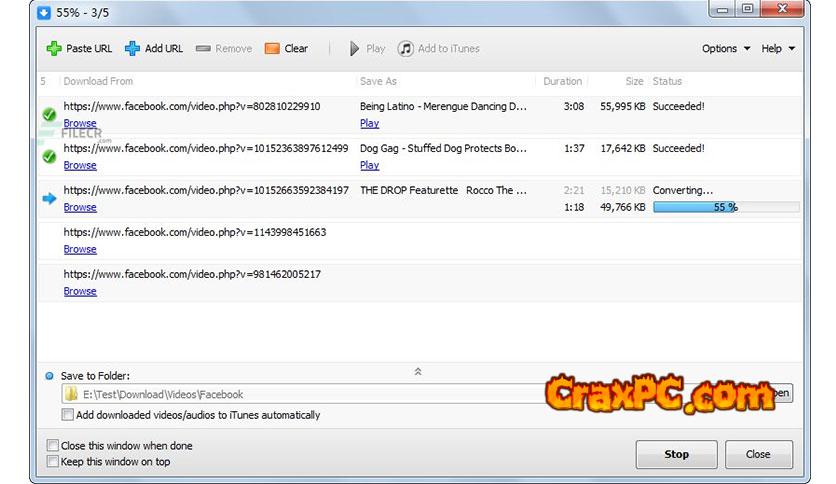Click the 17,642 KB size value
Viewport: 836px width, 484px height.
623,148
